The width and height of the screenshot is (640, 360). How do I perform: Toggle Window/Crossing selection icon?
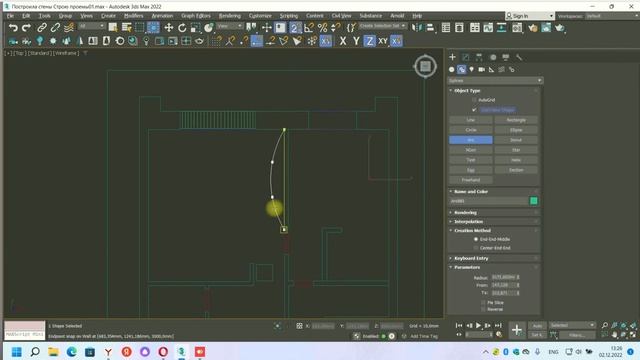(153, 28)
